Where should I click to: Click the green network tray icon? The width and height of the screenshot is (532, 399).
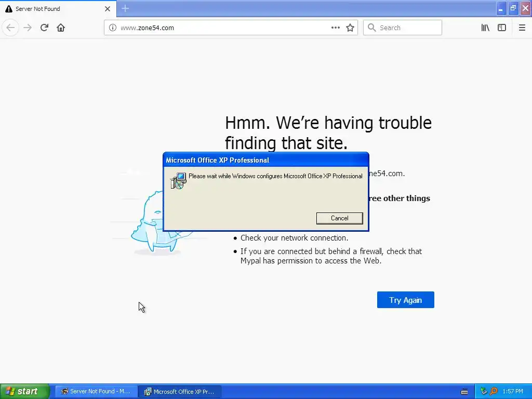coord(484,392)
